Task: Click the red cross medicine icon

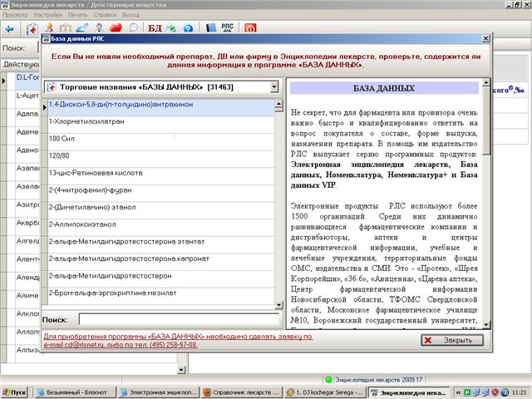Action: click(33, 28)
